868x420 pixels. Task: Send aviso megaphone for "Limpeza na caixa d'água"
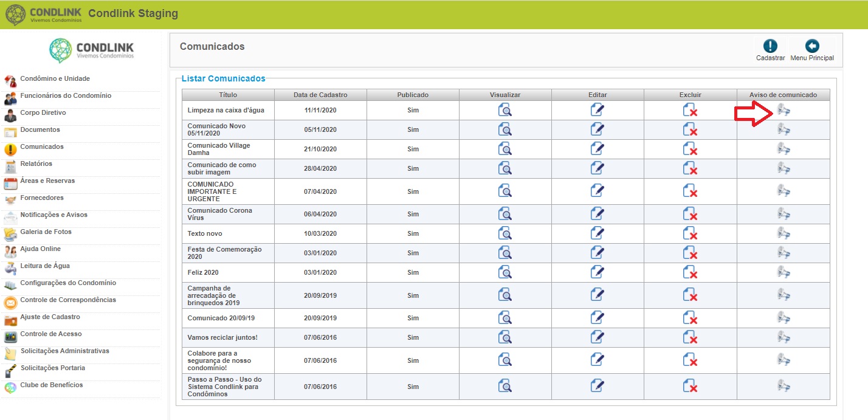784,110
